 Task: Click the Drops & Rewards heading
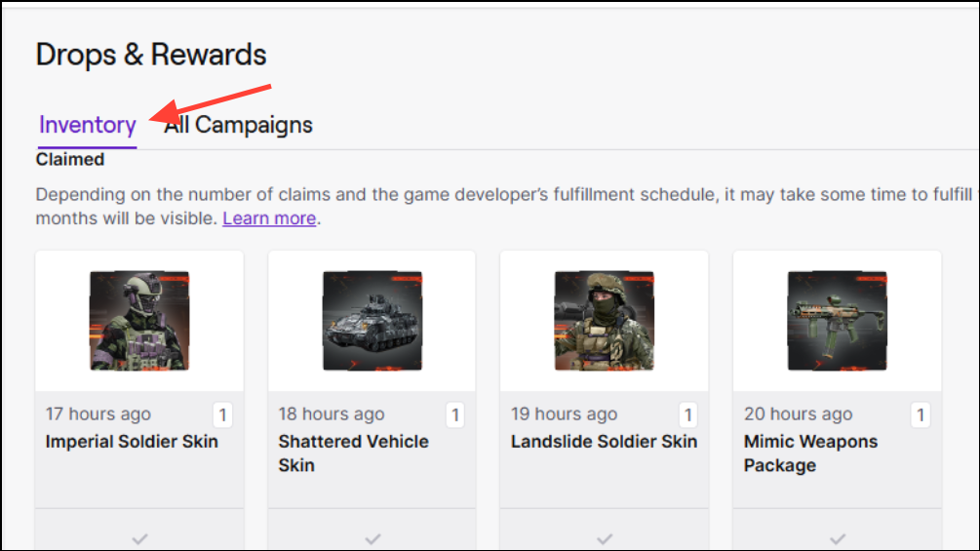pos(151,55)
